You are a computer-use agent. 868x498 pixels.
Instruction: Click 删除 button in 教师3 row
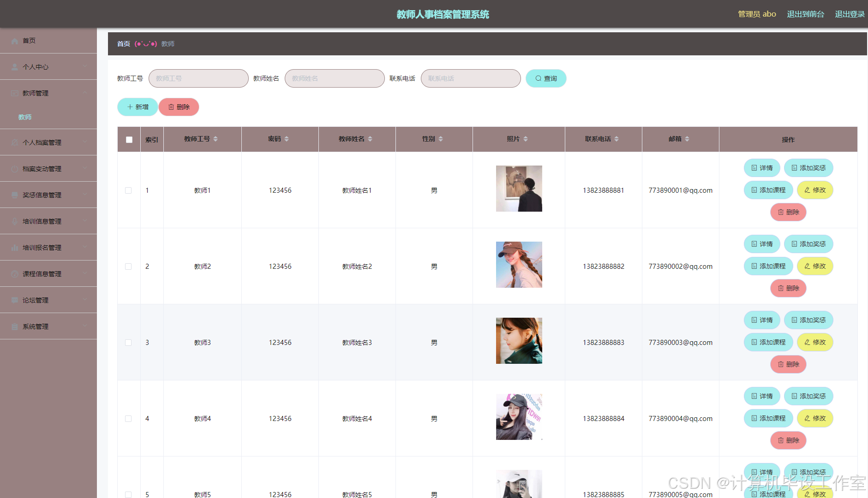(789, 364)
